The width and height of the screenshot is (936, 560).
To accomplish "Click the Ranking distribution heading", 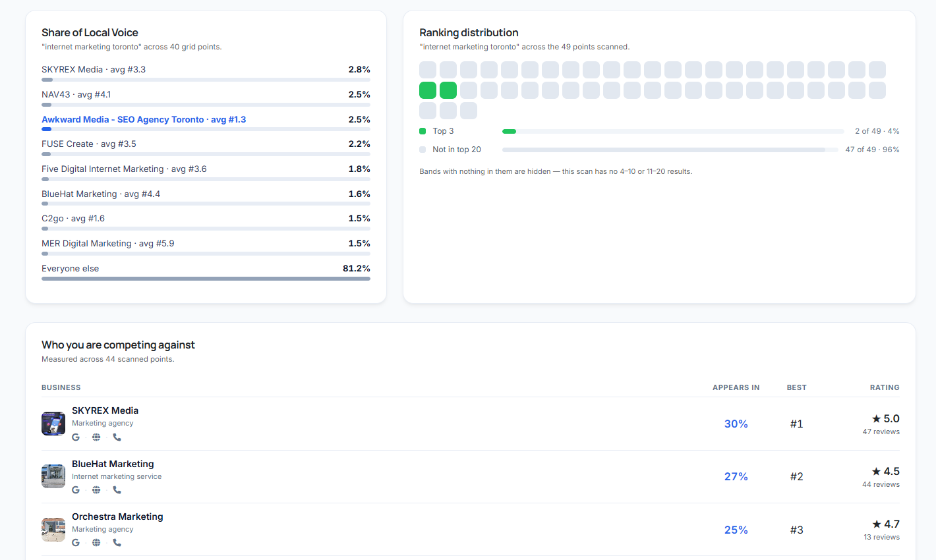I will pos(469,32).
